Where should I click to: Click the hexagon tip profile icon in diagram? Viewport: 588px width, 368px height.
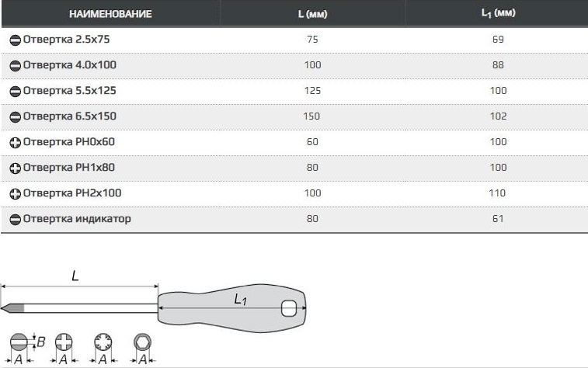pos(142,341)
